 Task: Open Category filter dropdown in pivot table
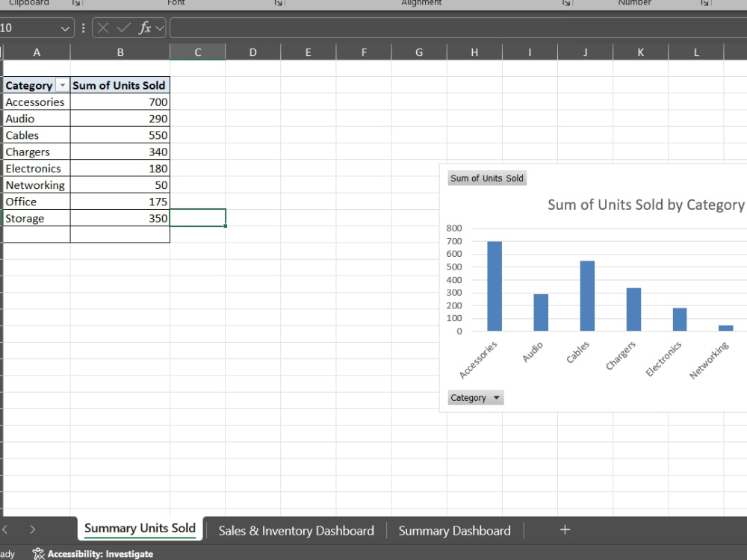pyautogui.click(x=63, y=85)
